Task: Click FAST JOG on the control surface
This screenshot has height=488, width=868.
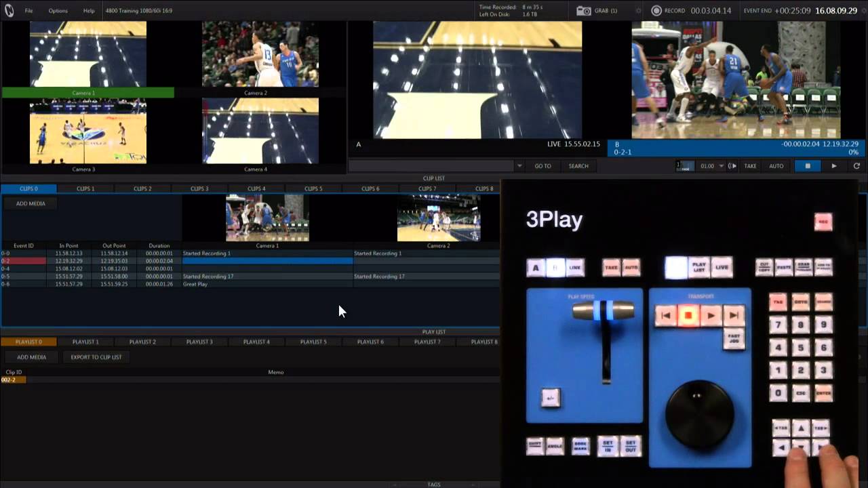Action: [734, 338]
